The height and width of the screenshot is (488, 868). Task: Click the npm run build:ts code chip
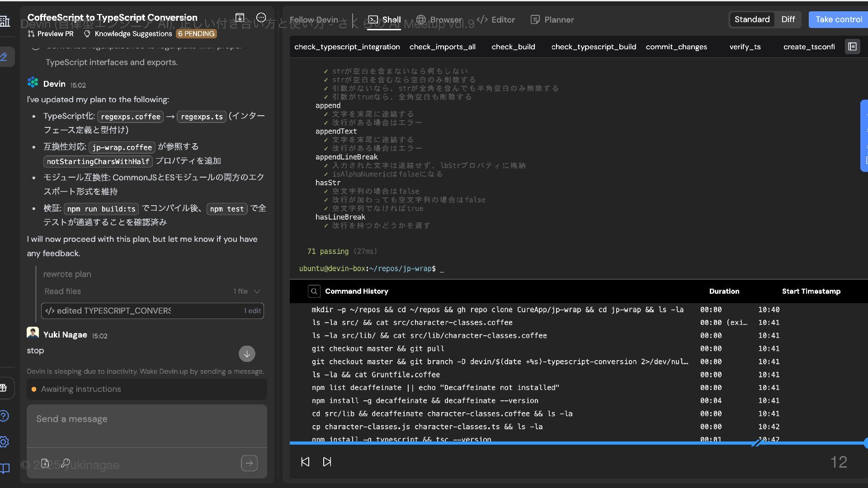pyautogui.click(x=101, y=209)
